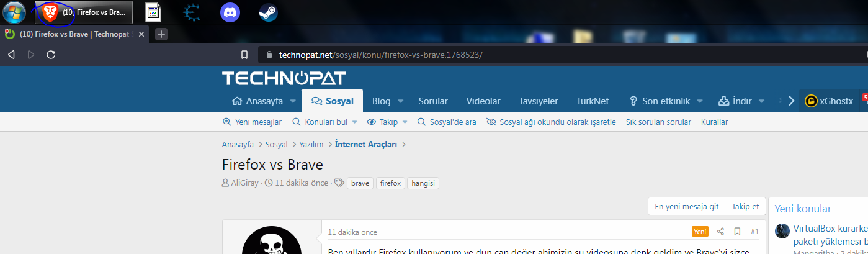Open the post author skull avatar
The height and width of the screenshot is (254, 868).
point(271,240)
